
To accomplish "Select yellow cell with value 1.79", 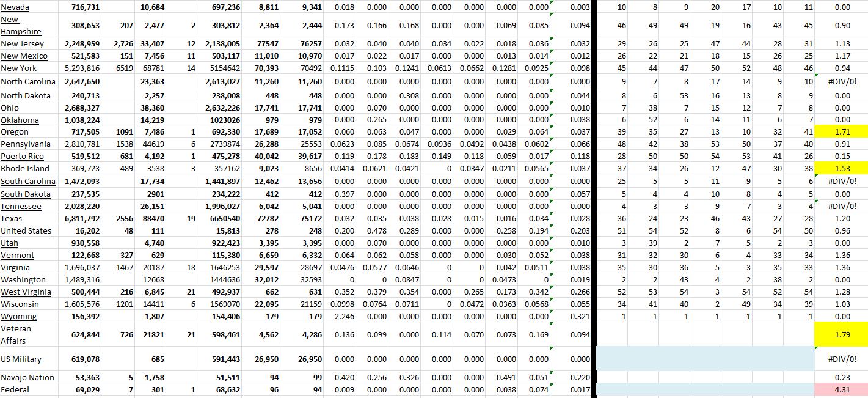I will [841, 334].
